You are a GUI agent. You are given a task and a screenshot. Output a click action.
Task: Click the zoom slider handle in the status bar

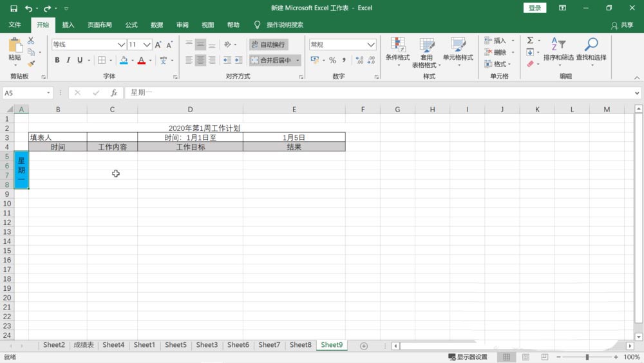click(x=587, y=357)
